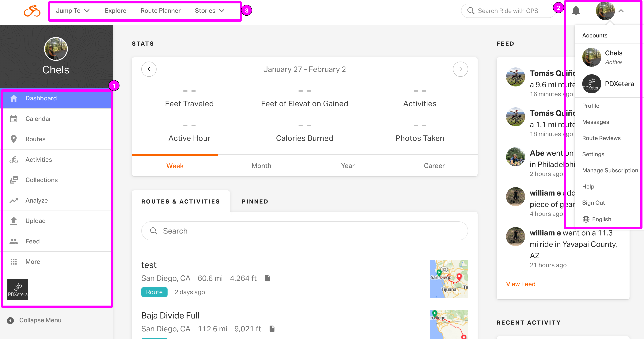Click the Activities cyclist icon
The width and height of the screenshot is (644, 339).
point(14,159)
